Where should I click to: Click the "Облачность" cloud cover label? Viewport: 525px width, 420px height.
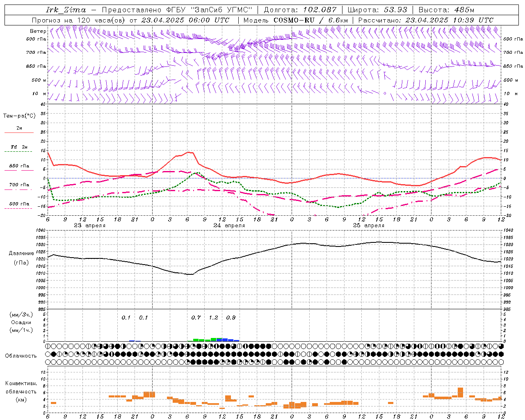[x=21, y=356]
